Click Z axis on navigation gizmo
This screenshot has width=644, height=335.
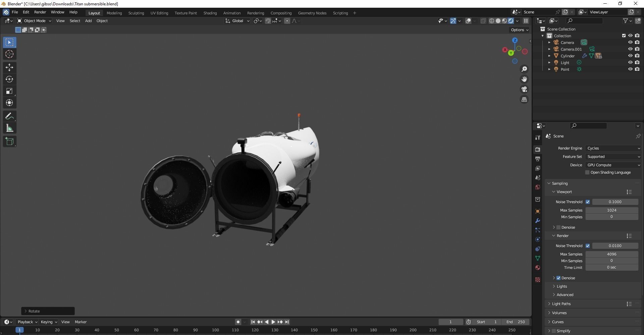(x=515, y=40)
